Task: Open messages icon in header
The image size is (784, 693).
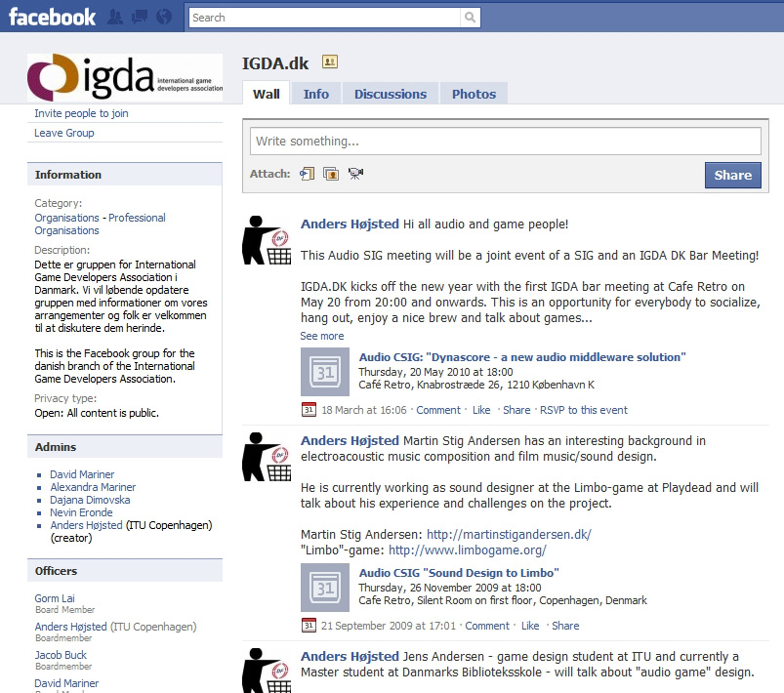Action: [x=140, y=17]
